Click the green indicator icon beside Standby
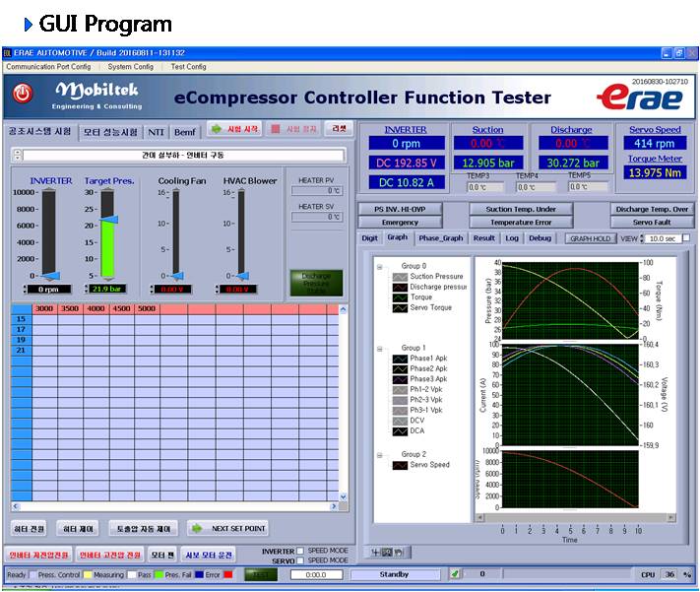 (x=455, y=574)
